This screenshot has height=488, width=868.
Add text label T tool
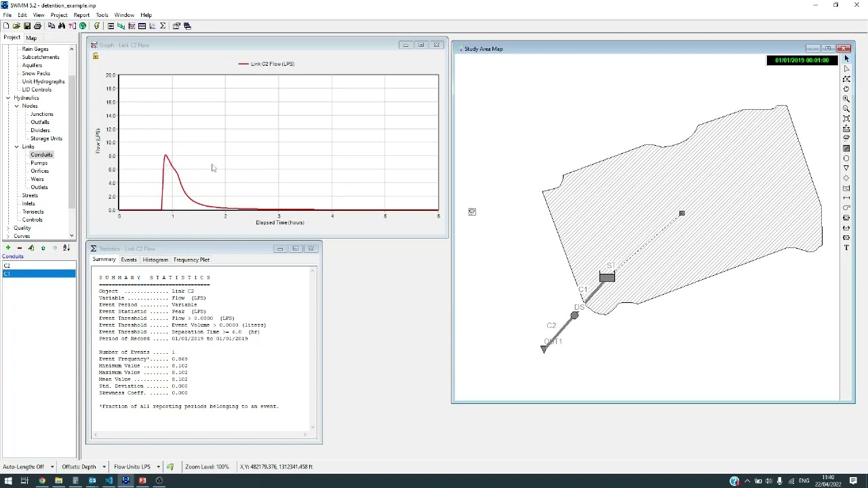[846, 247]
